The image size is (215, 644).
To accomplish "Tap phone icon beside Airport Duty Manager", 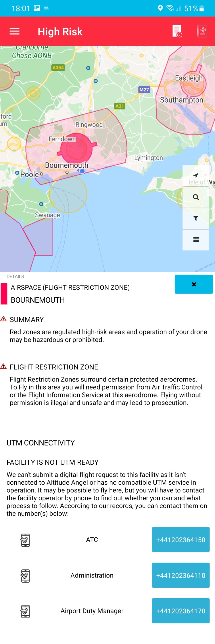I will tap(25, 611).
